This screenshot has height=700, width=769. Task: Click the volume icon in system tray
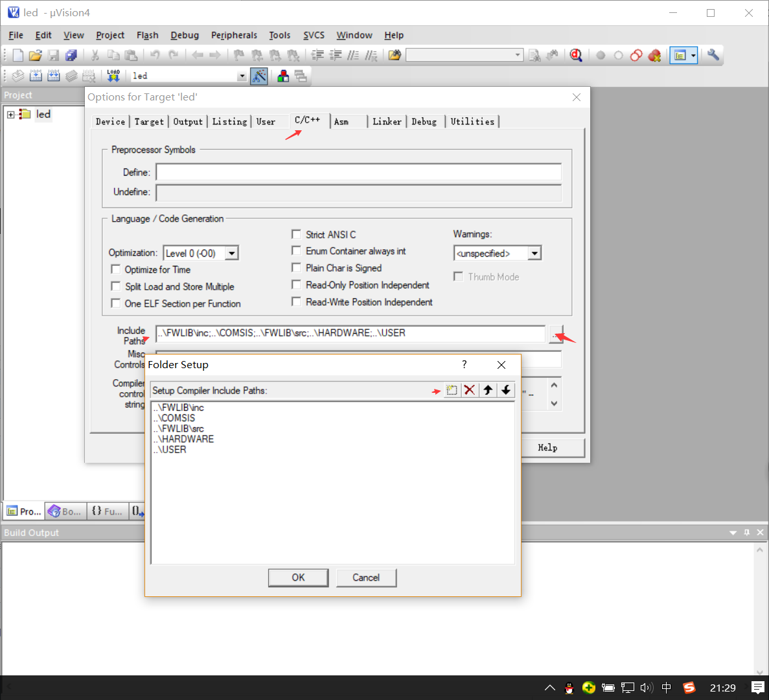647,688
